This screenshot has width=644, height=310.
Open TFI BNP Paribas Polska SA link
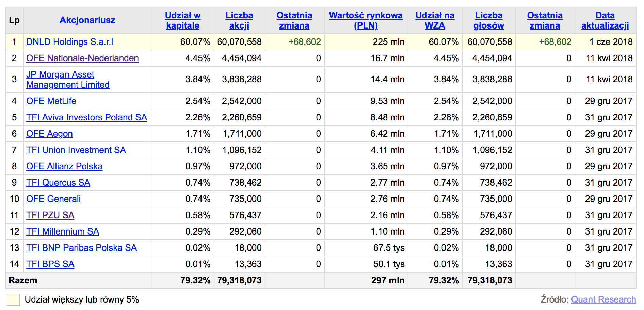pos(81,248)
